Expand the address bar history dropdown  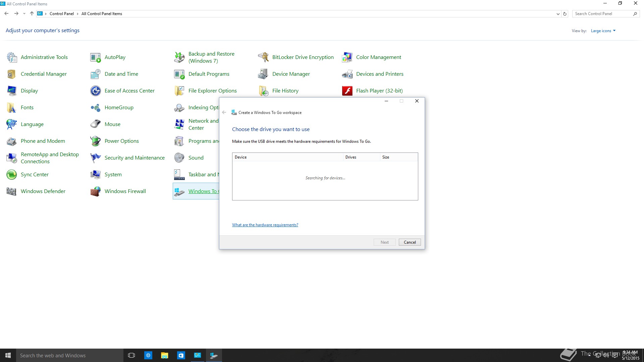[x=558, y=14]
